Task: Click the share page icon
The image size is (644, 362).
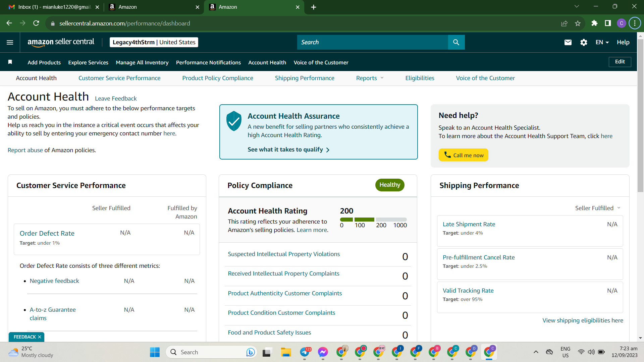Action: click(x=564, y=23)
